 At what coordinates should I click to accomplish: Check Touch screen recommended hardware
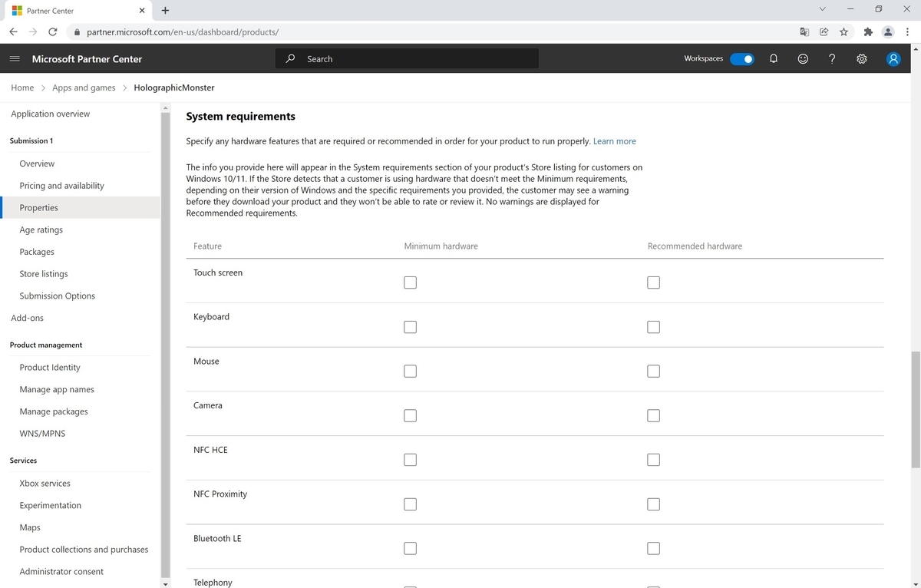653,282
